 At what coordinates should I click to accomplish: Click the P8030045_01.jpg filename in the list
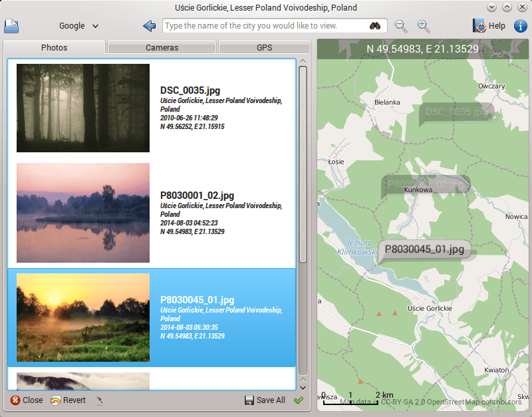tap(197, 300)
